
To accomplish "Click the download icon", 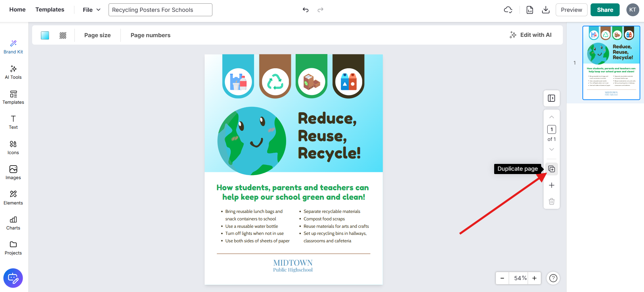I will 546,10.
